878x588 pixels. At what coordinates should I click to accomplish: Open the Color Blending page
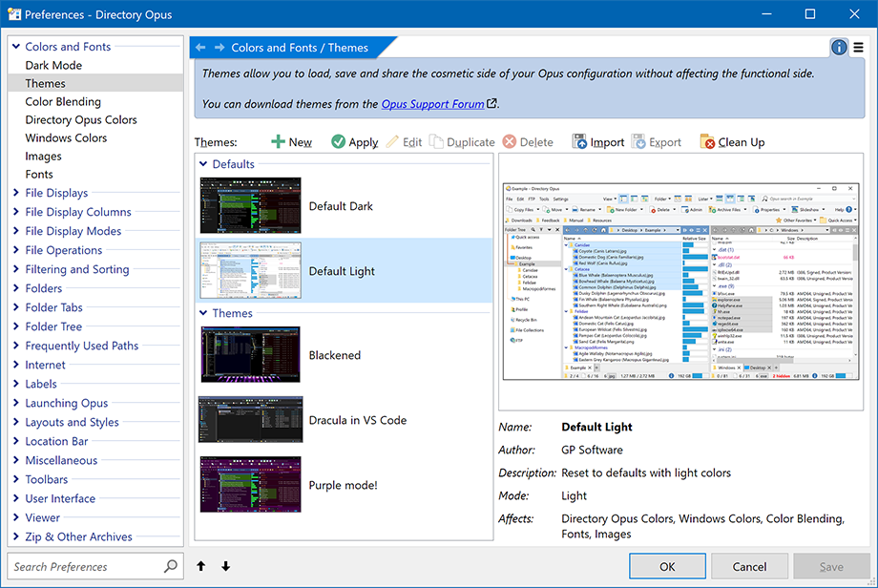point(63,101)
